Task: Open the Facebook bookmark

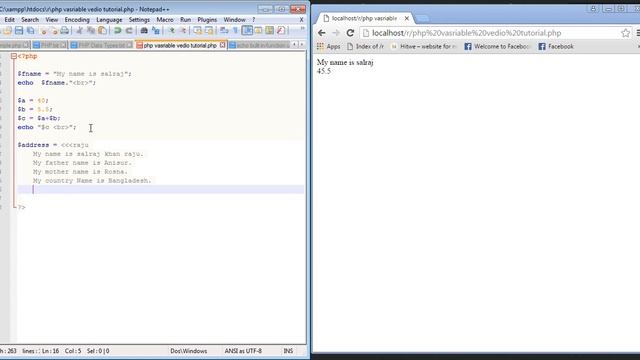Action: 556,47
